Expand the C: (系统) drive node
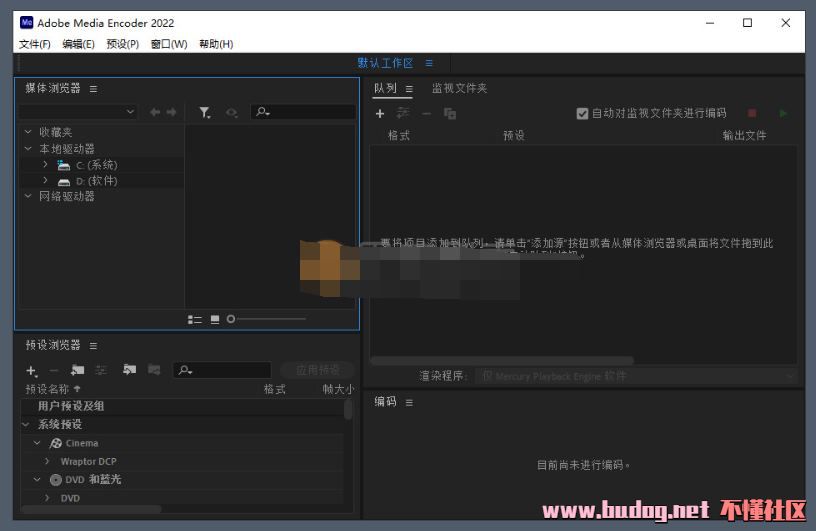Screen dimensions: 816x531 [x=45, y=165]
